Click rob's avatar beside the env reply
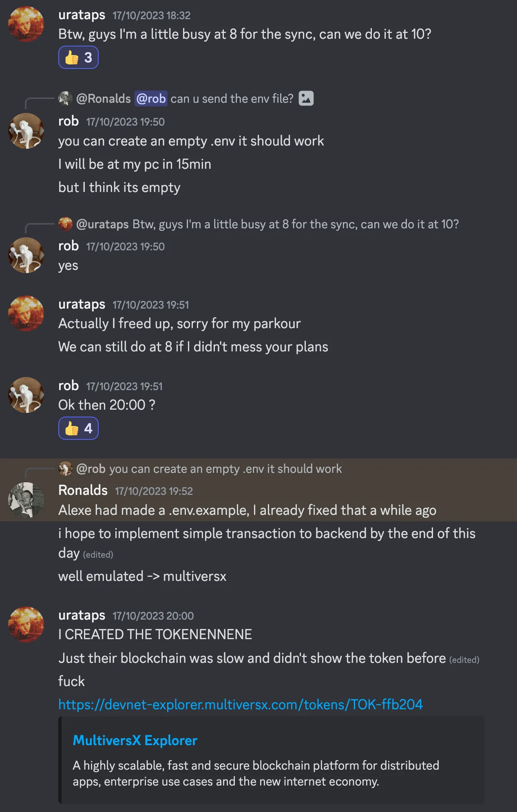The height and width of the screenshot is (812, 517). click(x=26, y=131)
